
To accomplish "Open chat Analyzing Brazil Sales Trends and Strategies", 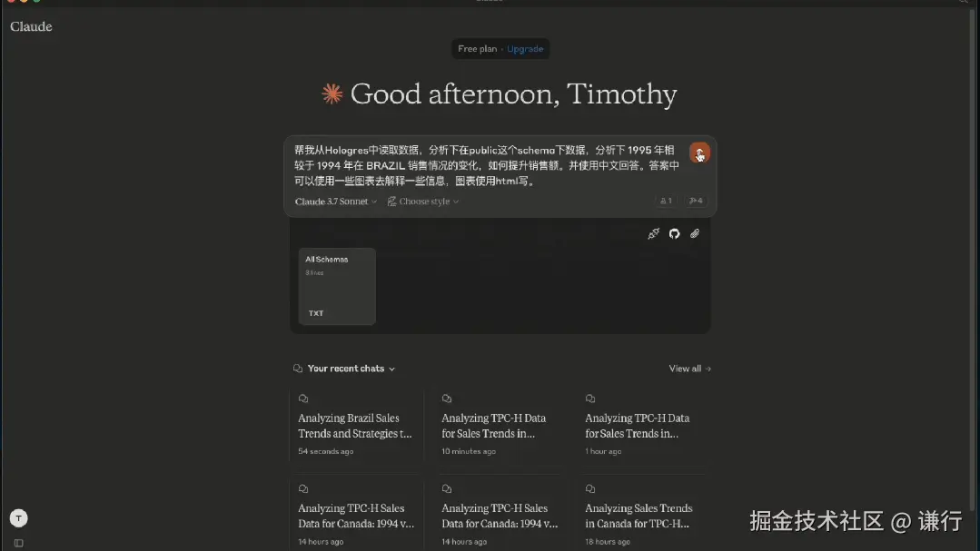I will pos(356,426).
